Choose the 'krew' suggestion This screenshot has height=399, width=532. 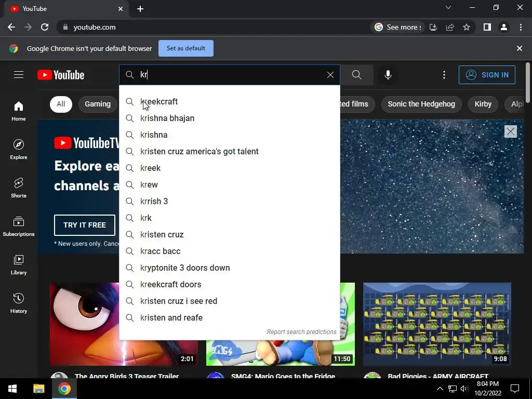pos(230,184)
